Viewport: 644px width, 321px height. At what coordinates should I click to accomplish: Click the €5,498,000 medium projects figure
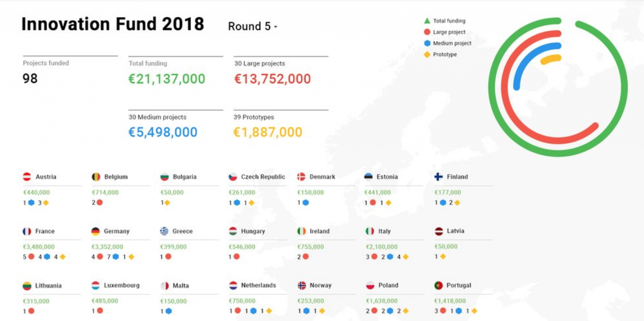pos(163,132)
